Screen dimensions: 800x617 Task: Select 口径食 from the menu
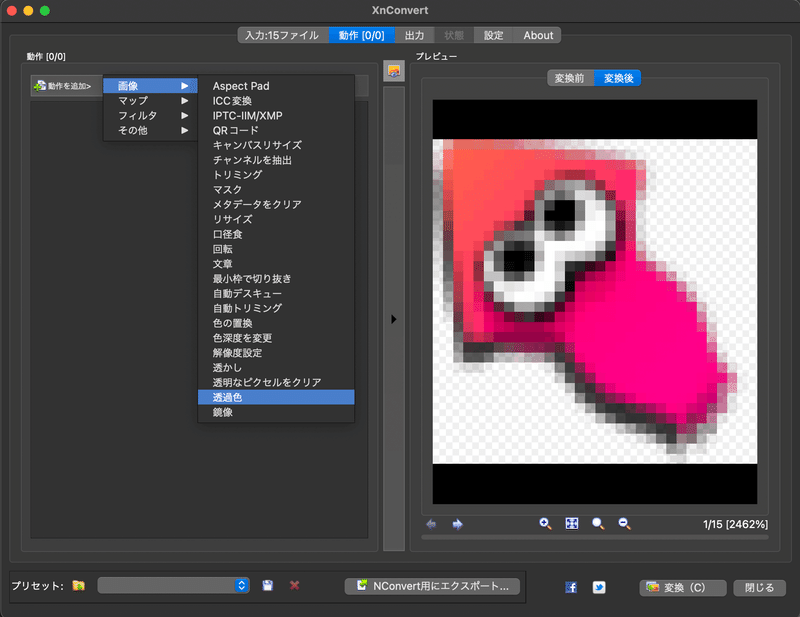point(276,234)
